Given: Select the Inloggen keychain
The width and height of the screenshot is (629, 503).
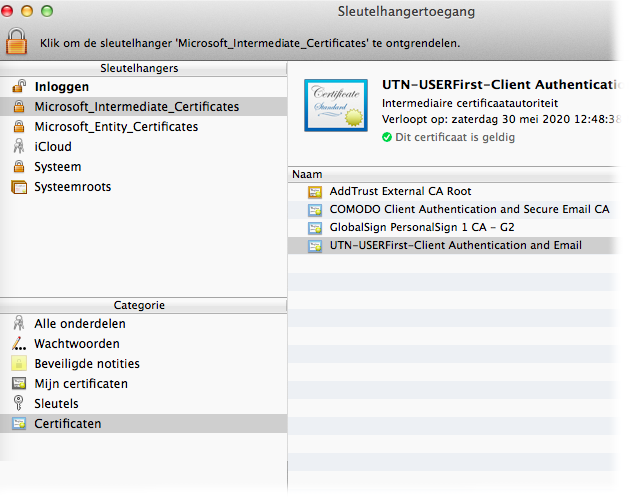Looking at the screenshot, I should click(x=144, y=87).
